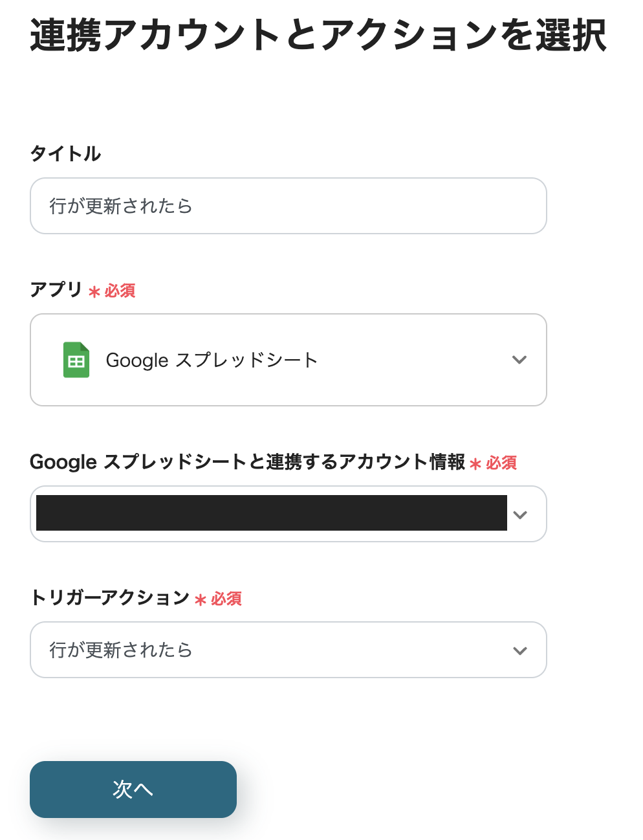The width and height of the screenshot is (643, 840).
Task: Click the 必須 text beside トリガーアクション
Action: point(227,599)
